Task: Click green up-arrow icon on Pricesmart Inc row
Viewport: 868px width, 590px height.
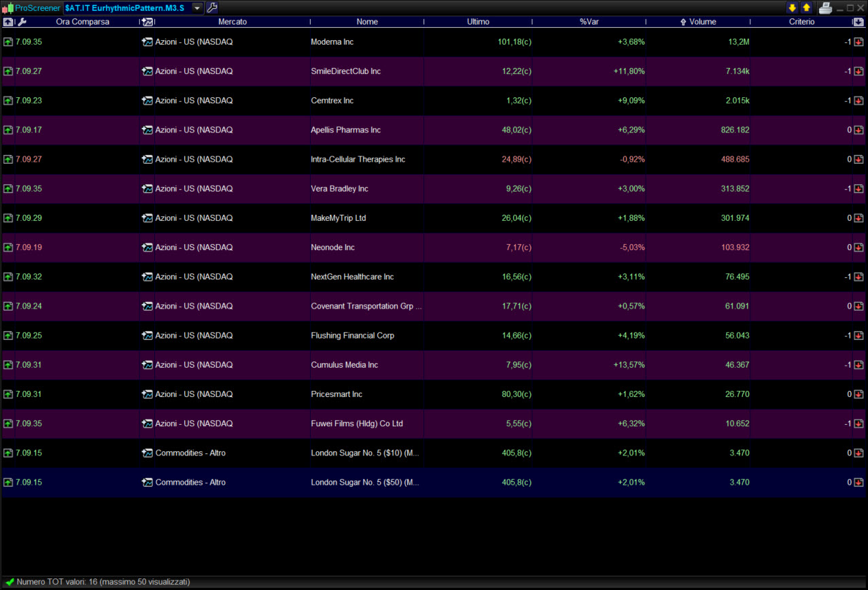Action: pyautogui.click(x=7, y=394)
